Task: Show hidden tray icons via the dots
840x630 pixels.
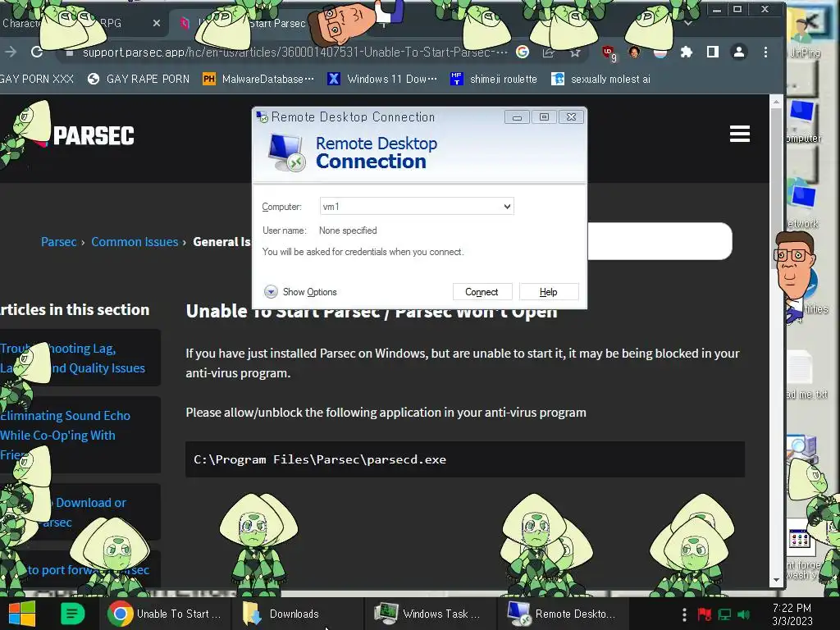Action: pyautogui.click(x=684, y=614)
